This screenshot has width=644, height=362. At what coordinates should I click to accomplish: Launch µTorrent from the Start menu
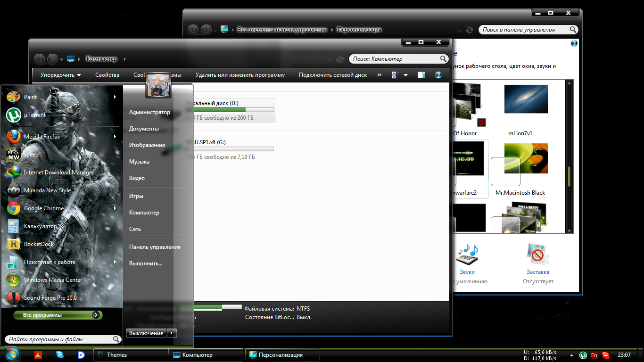coord(34,115)
